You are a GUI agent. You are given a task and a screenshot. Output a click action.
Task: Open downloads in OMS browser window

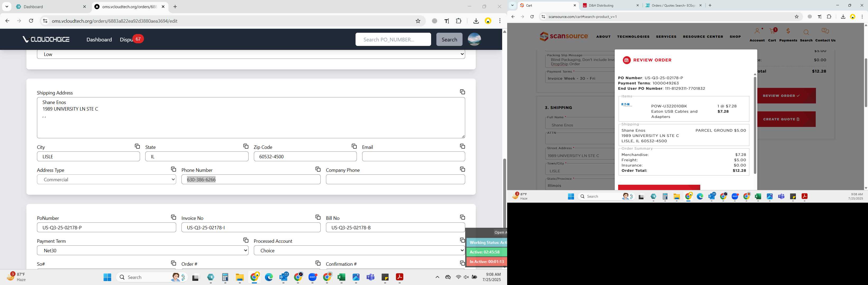476,21
